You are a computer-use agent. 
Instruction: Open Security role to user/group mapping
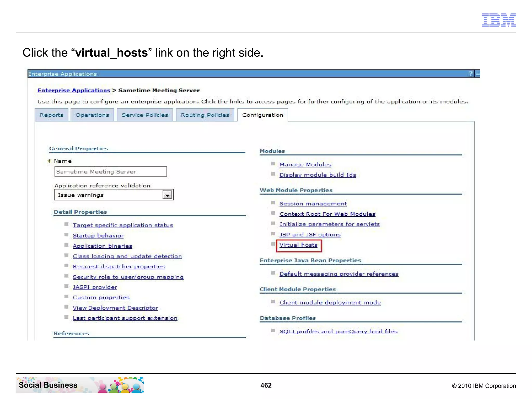128,277
